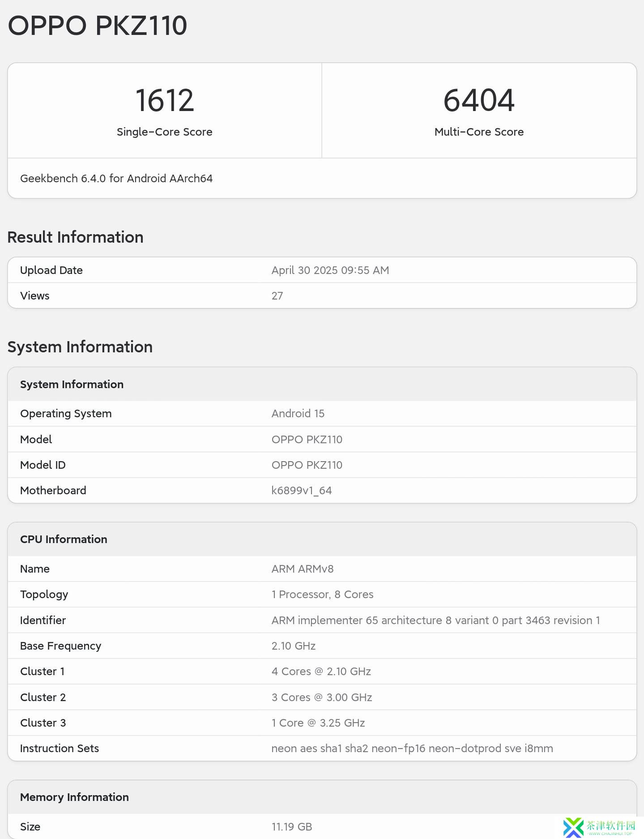Select the ARM implementer 65 identifier string
Image resolution: width=644 pixels, height=839 pixels.
436,621
